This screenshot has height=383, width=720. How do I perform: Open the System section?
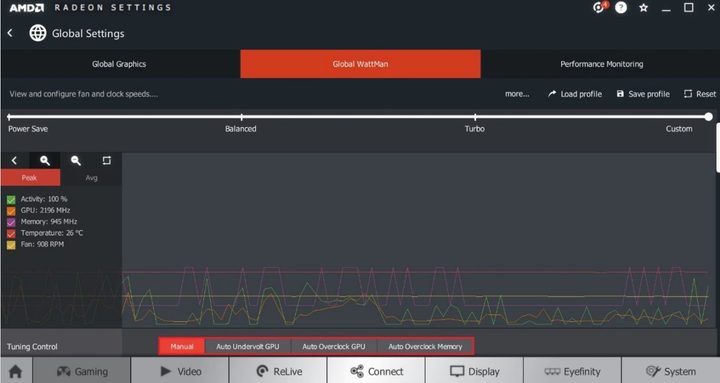[x=670, y=371]
